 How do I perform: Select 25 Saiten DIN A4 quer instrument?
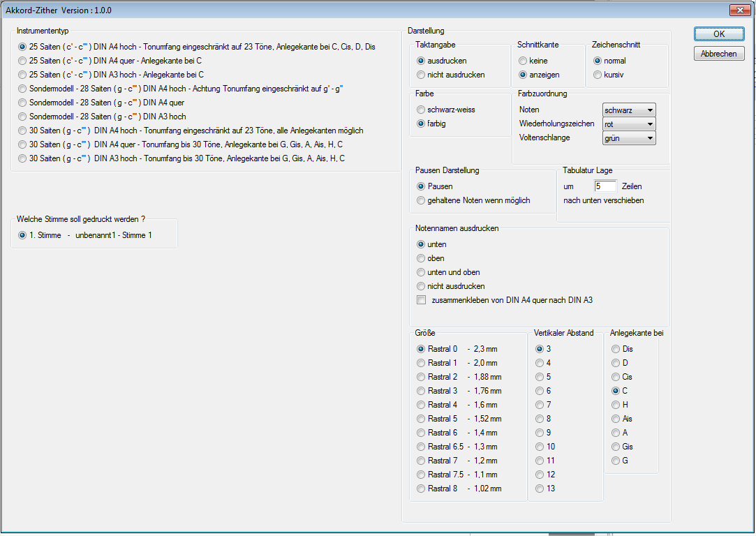pos(23,61)
